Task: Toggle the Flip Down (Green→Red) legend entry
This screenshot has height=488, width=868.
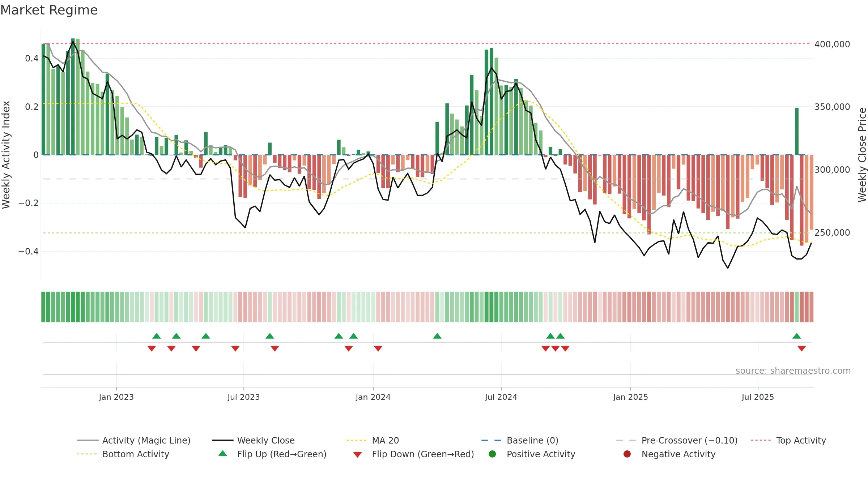Action: [x=413, y=454]
